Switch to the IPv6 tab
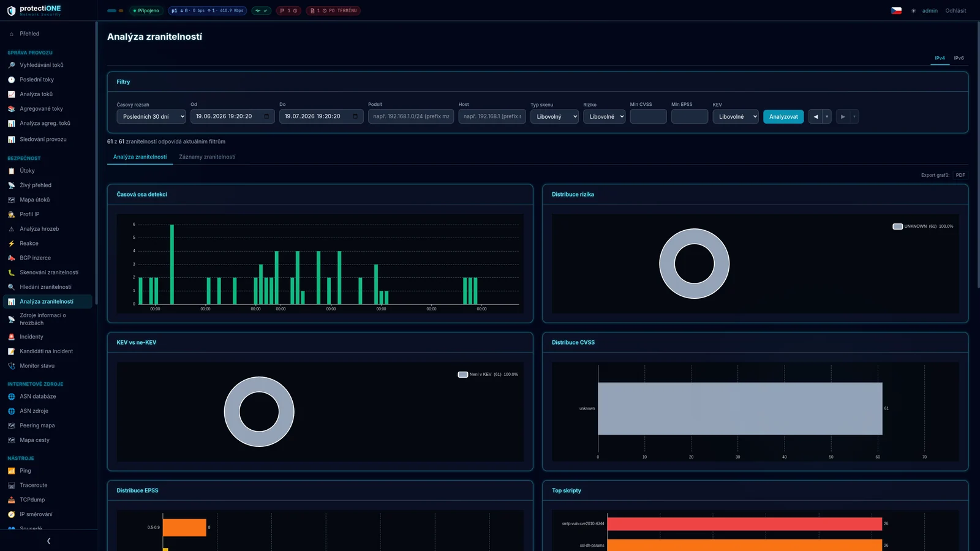 click(x=959, y=58)
